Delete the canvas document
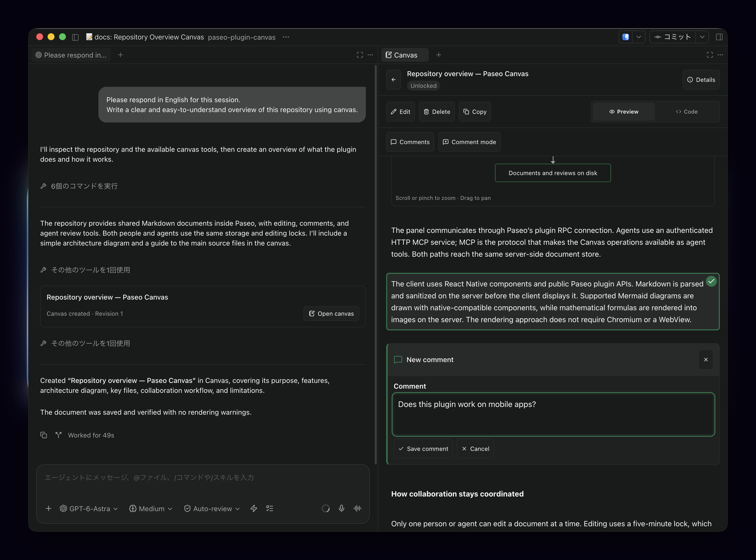Viewport: 756px width, 560px height. point(436,112)
